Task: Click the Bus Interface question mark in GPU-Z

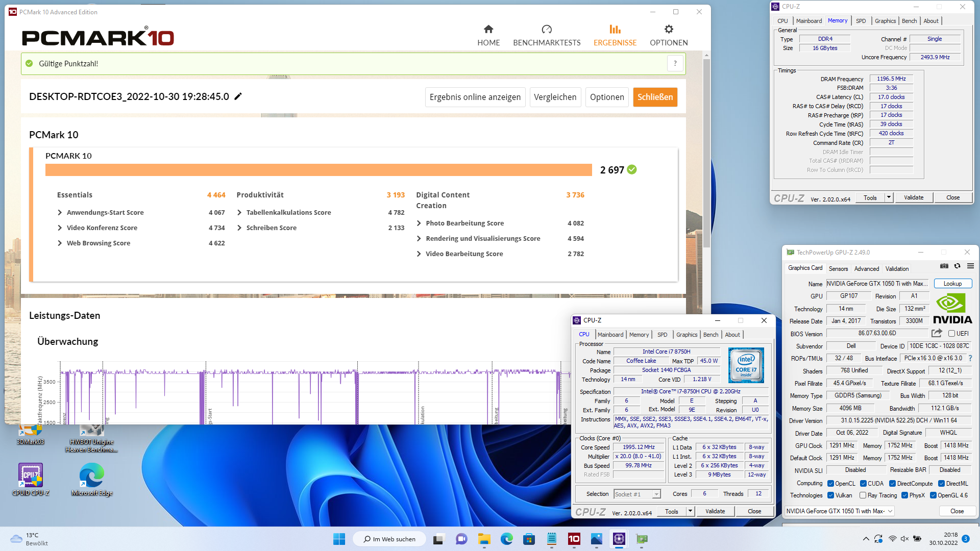Action: (970, 358)
